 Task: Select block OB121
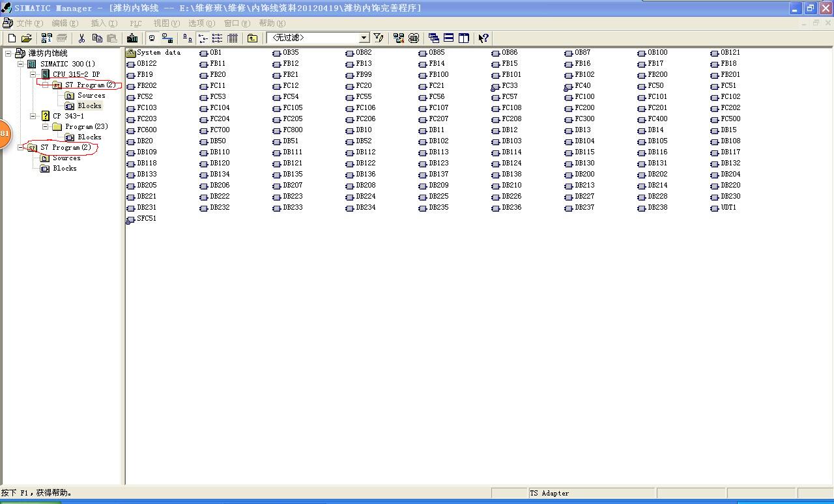[730, 53]
